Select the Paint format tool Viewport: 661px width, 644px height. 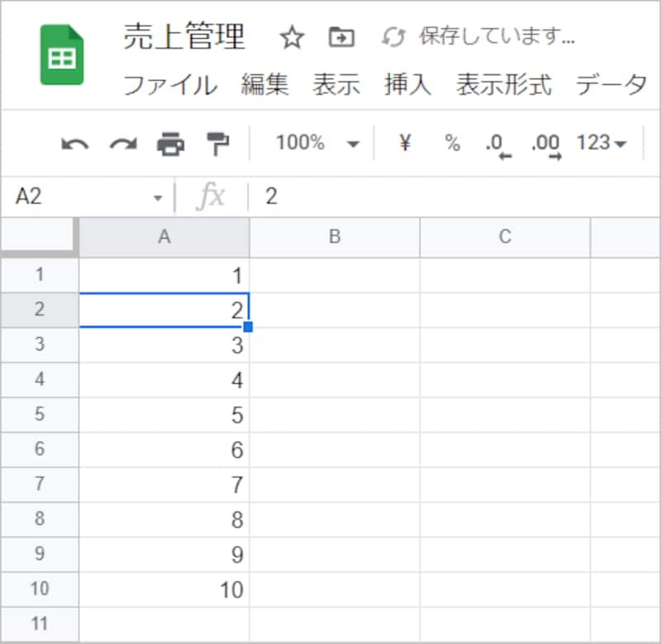pos(218,142)
